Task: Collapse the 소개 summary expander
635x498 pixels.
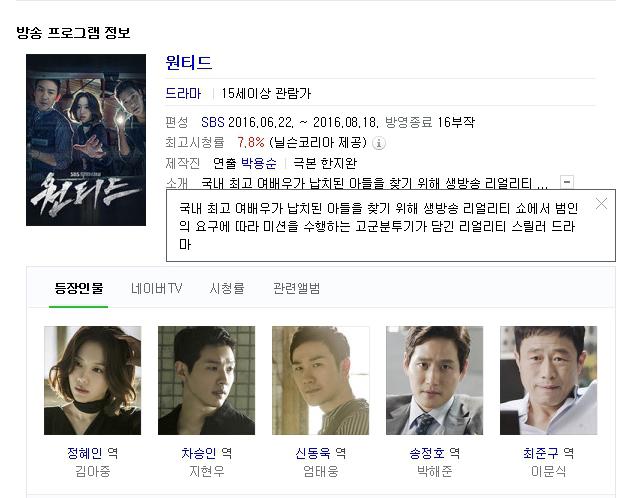Action: (567, 182)
